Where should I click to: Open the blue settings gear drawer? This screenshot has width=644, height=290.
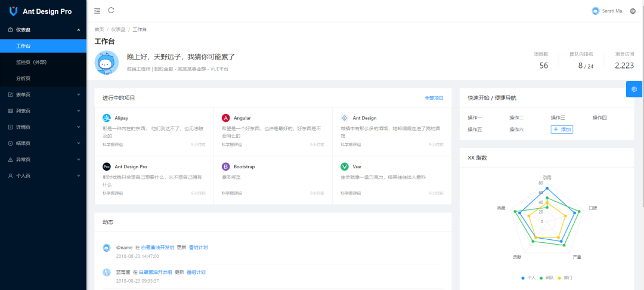coord(634,89)
